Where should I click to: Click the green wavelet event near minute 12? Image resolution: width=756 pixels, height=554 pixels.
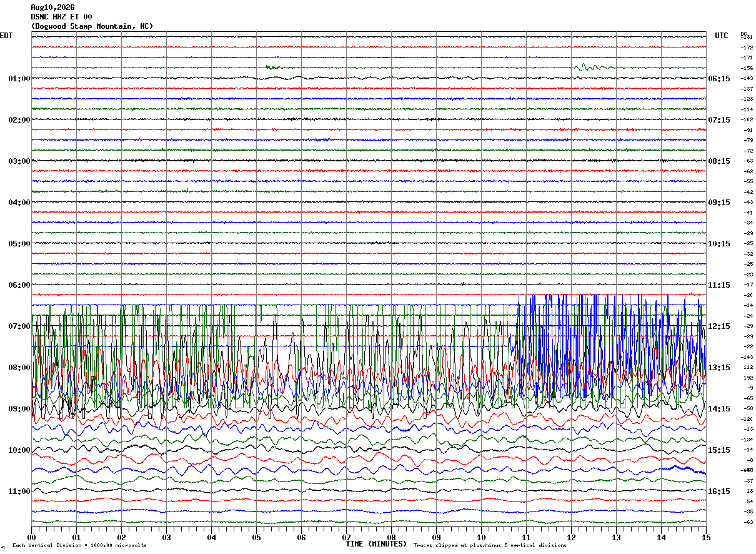(x=594, y=67)
